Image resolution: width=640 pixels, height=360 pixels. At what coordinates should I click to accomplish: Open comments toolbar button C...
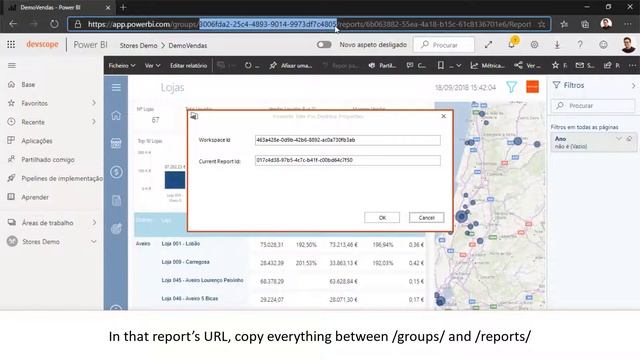(x=416, y=65)
